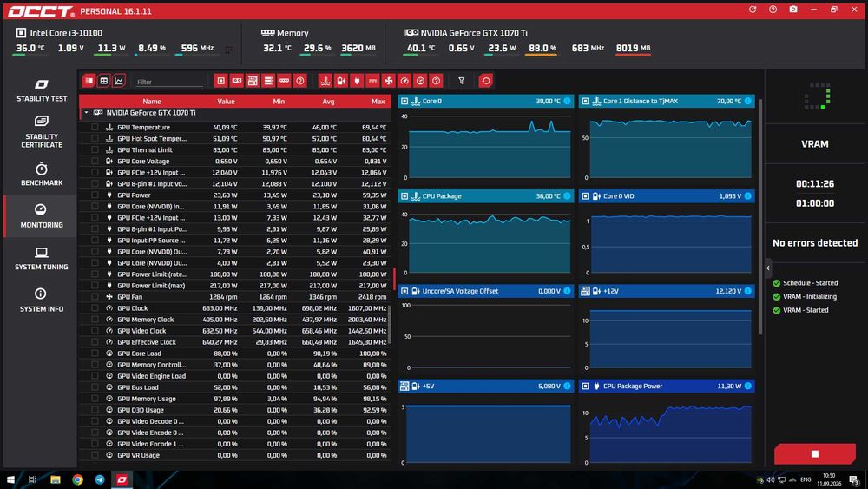Toggle the question-mark filter right of the RAM filter
This screenshot has width=868, height=489.
pos(300,81)
